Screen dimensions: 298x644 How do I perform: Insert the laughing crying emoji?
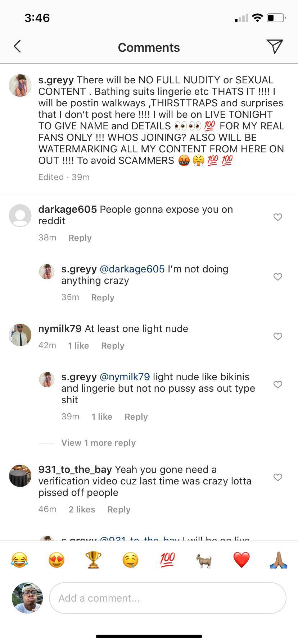click(x=19, y=560)
